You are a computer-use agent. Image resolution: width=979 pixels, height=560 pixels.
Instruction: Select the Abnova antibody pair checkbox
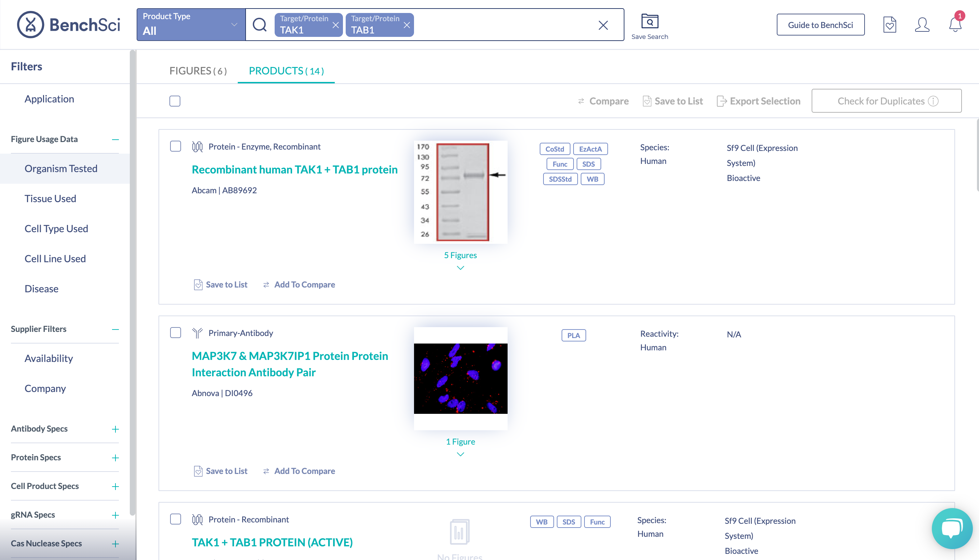(176, 333)
